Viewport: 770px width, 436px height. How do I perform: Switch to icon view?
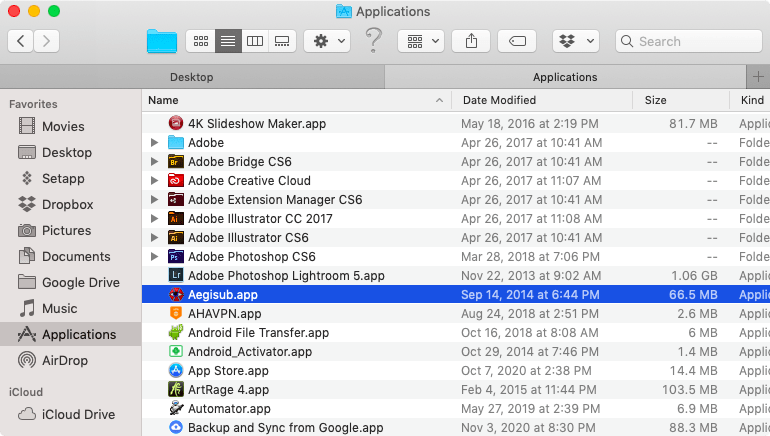pyautogui.click(x=201, y=41)
